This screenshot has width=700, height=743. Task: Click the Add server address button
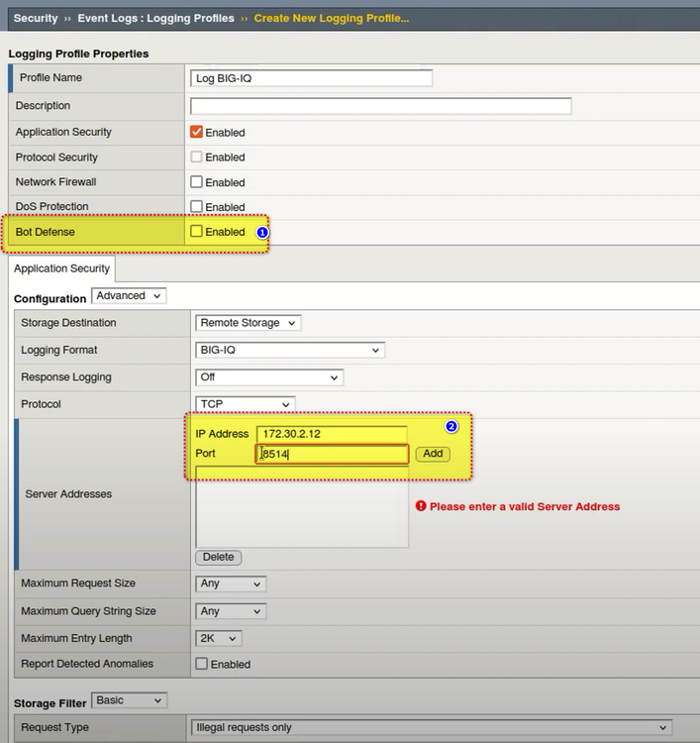pos(432,454)
